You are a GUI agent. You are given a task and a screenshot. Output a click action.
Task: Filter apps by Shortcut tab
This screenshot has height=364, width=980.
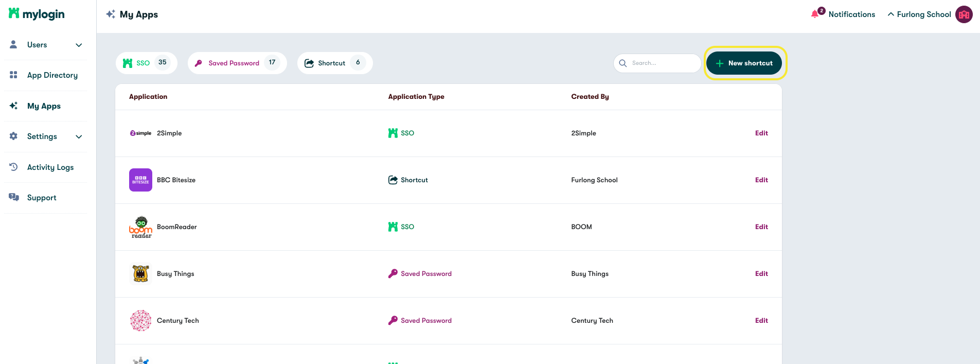pyautogui.click(x=335, y=63)
